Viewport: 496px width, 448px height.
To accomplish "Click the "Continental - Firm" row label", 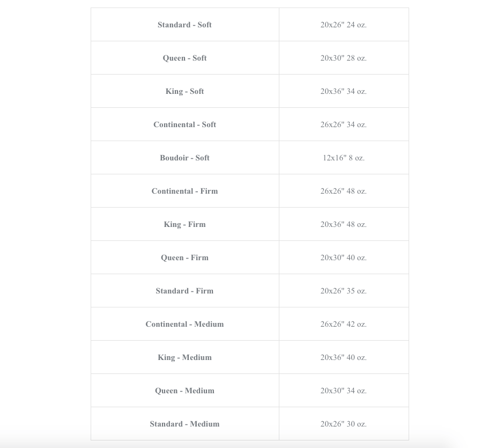I will [184, 191].
